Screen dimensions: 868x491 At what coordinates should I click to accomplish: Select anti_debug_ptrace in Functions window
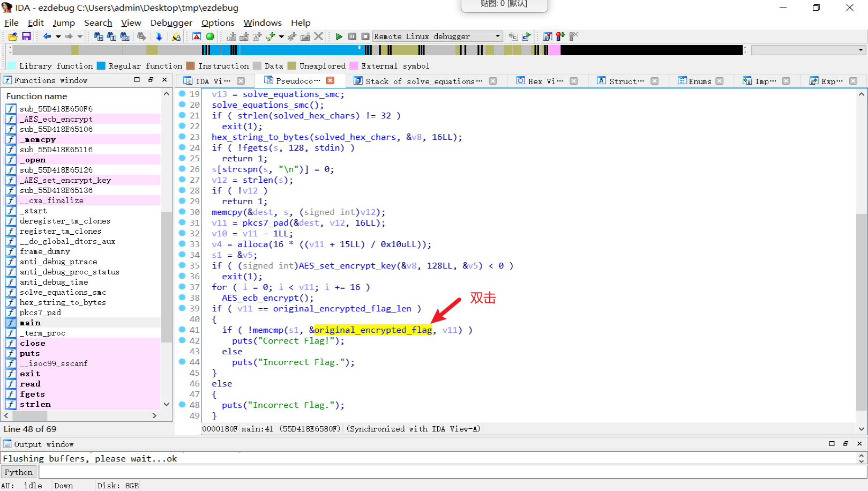pyautogui.click(x=58, y=262)
